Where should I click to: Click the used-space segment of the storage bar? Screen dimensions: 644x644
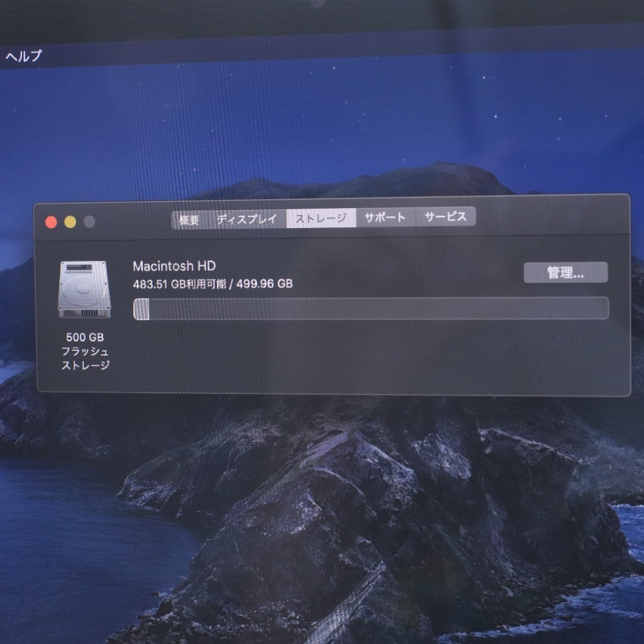140,308
